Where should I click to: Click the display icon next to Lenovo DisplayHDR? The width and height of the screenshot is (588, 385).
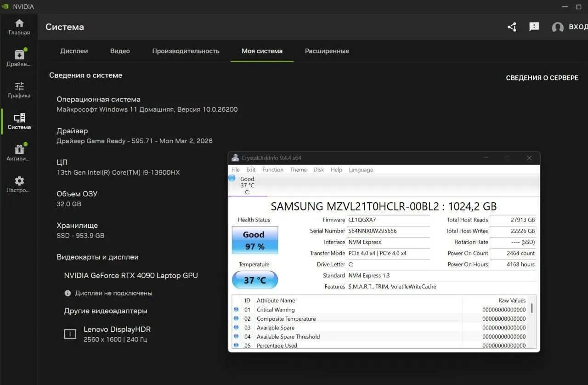pos(70,334)
